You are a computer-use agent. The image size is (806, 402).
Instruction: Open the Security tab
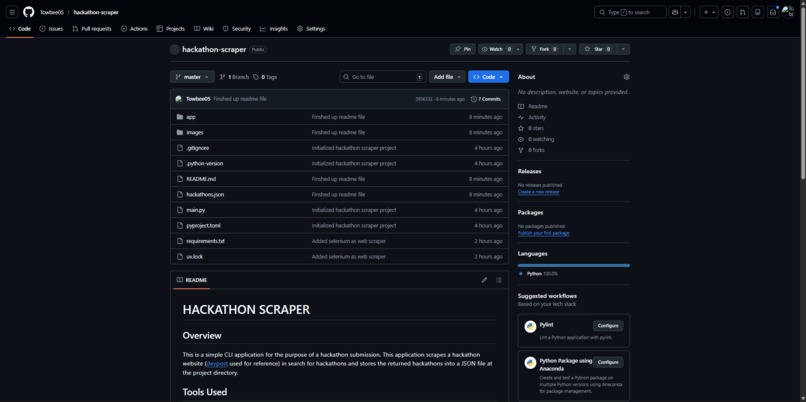237,29
